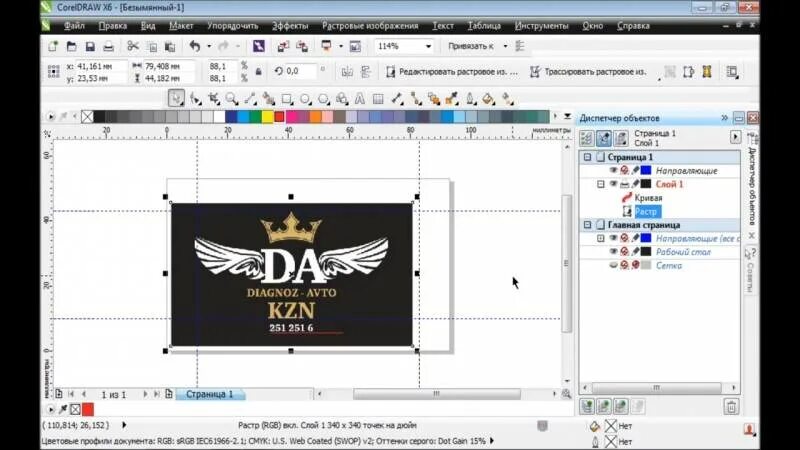
Task: Click the rotation angle field 0,0
Action: [x=301, y=71]
